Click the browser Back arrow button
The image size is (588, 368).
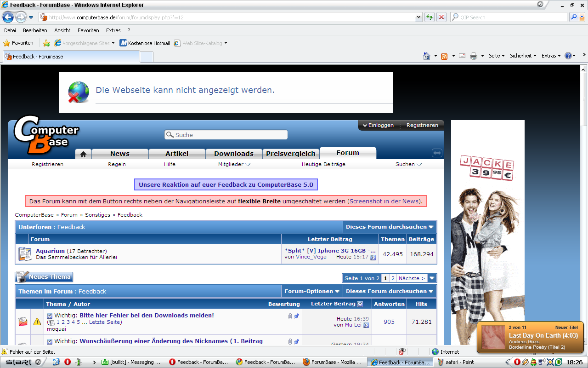pos(8,17)
